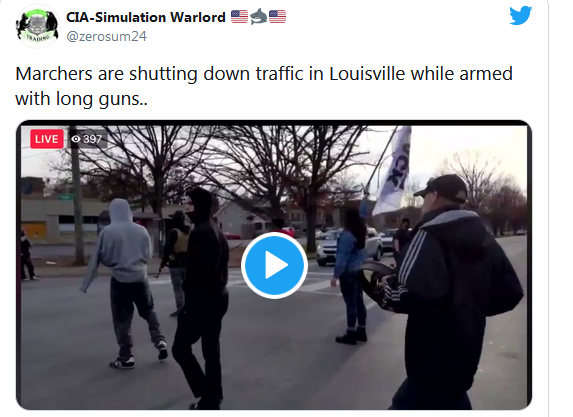Click the first US flag emoji
This screenshot has height=417, width=573.
pyautogui.click(x=240, y=17)
